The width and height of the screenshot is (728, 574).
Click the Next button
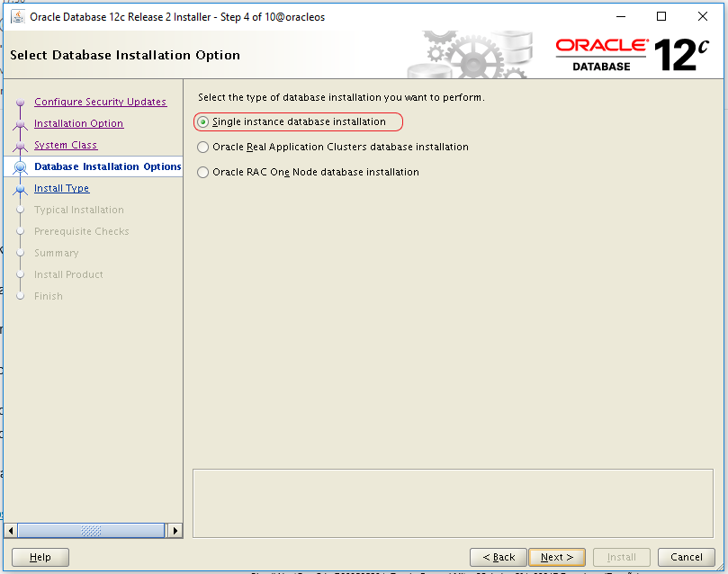point(557,557)
